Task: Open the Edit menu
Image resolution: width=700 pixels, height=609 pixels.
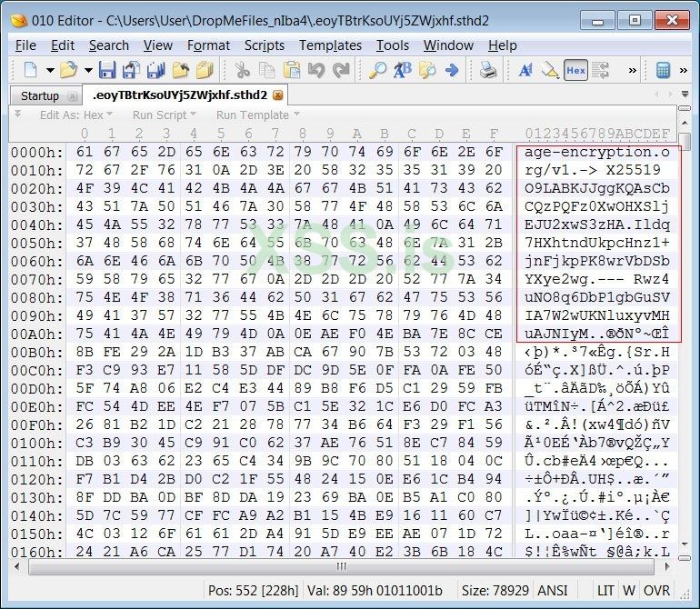Action: click(63, 45)
